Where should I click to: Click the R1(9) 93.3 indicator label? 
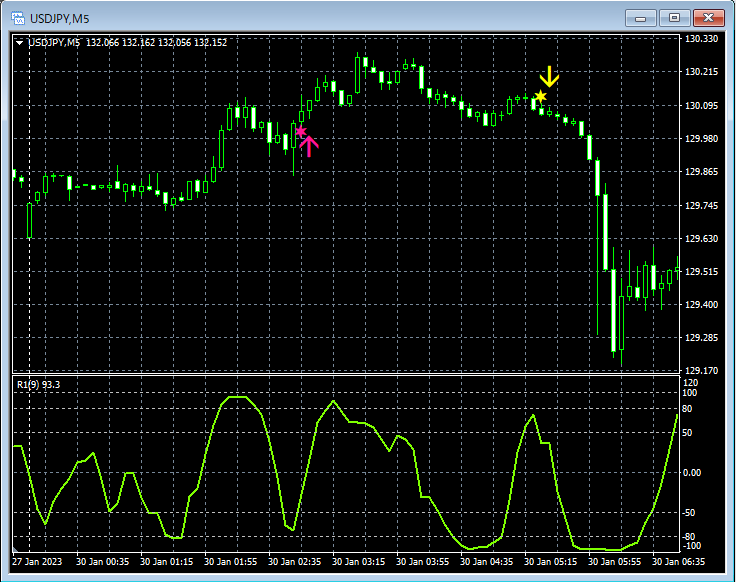(39, 385)
